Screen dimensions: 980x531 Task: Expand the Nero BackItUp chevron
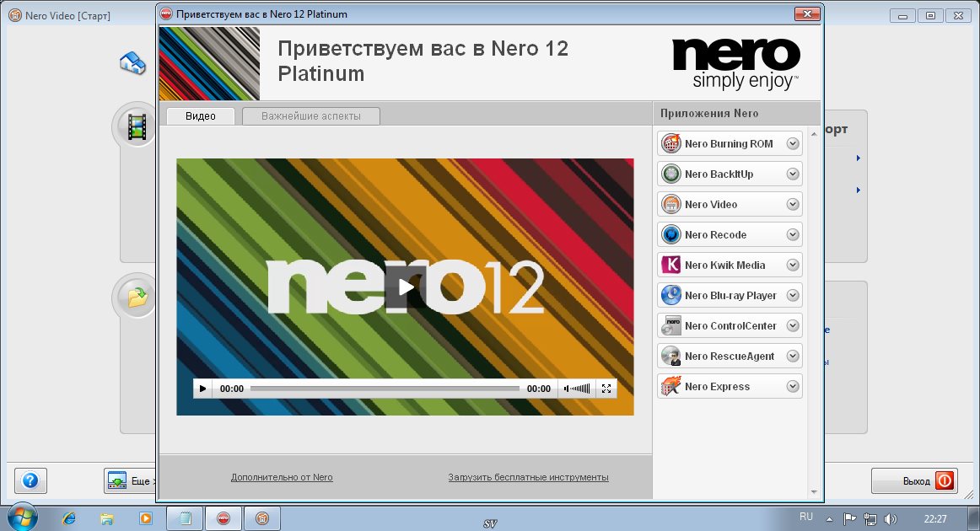(793, 174)
